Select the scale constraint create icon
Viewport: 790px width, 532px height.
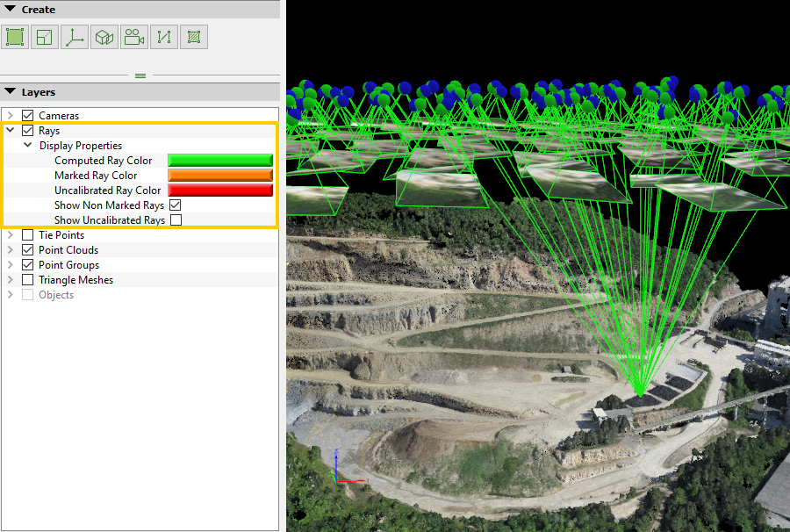coord(45,37)
